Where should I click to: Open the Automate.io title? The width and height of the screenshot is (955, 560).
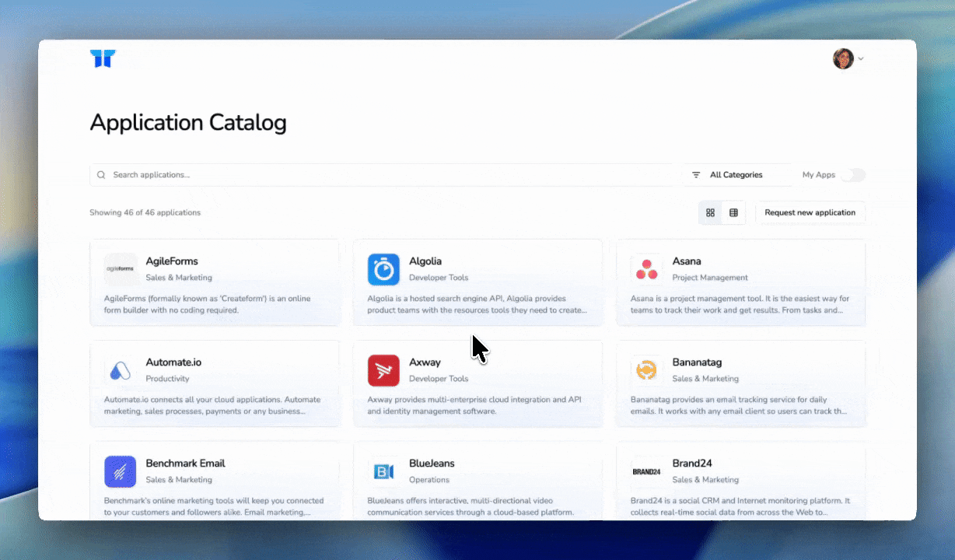click(173, 362)
